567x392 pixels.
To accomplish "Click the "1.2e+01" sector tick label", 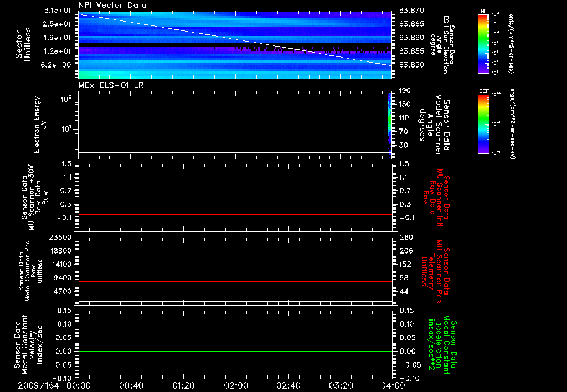I will (x=57, y=51).
